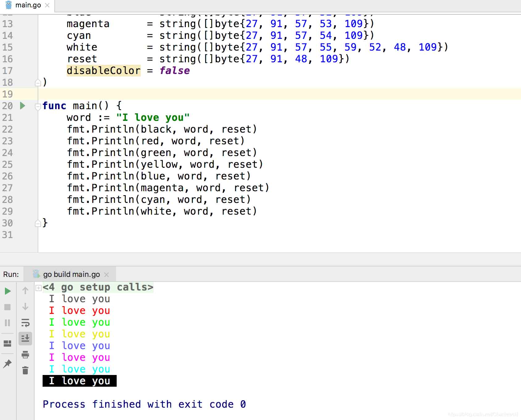Viewport: 521px width, 420px height.
Task: Open the Restore Layout icon in Run panel
Action: click(x=8, y=344)
